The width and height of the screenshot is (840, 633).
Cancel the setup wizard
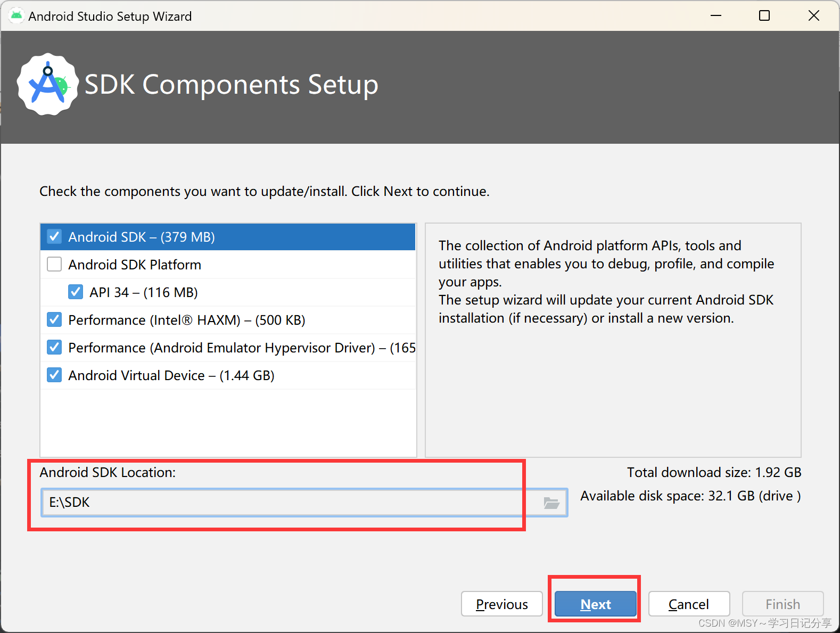(689, 604)
